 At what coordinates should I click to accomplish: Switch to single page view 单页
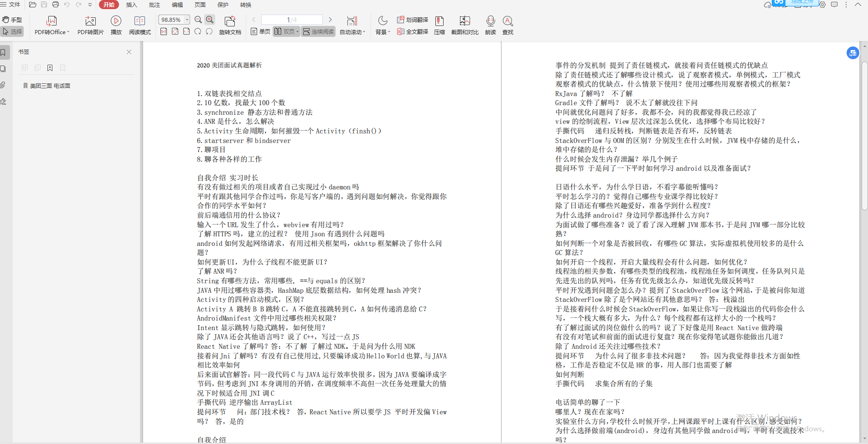pyautogui.click(x=261, y=31)
